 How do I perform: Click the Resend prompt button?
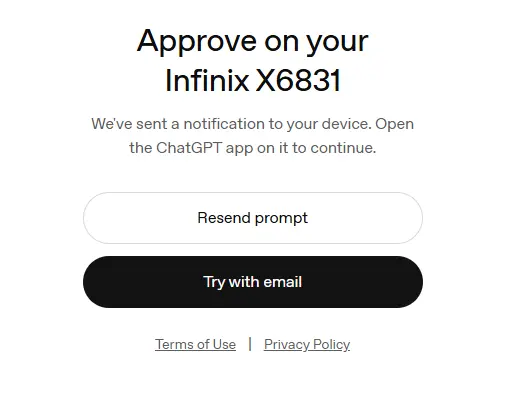tap(253, 218)
